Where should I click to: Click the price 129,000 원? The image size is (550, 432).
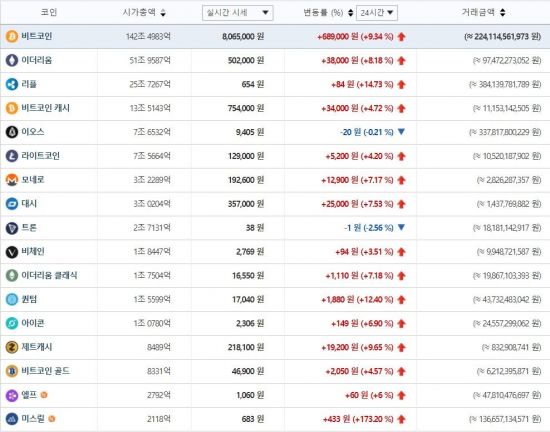246,156
